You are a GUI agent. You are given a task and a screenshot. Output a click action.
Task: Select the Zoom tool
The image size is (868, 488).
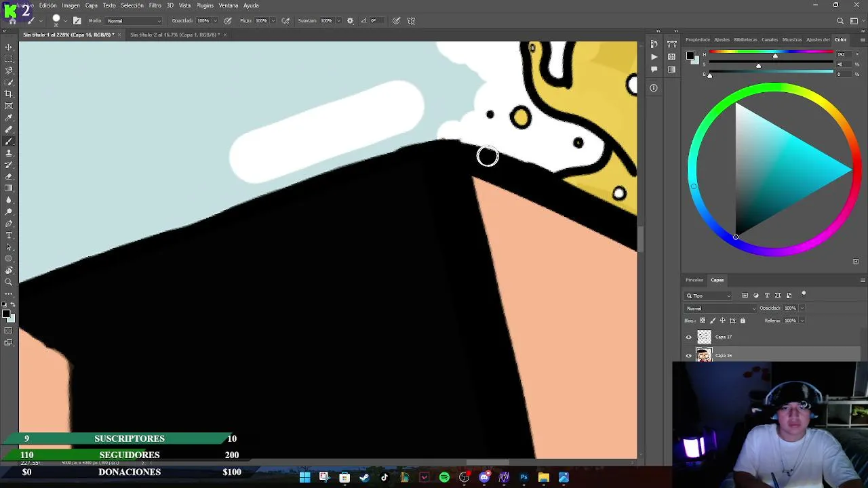point(9,282)
